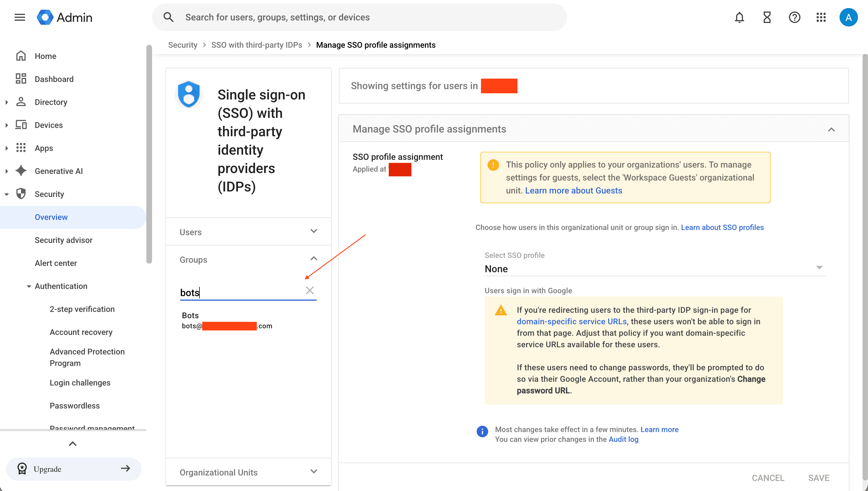868x491 pixels.
Task: Collapse the Security tree arrow
Action: pyautogui.click(x=7, y=194)
